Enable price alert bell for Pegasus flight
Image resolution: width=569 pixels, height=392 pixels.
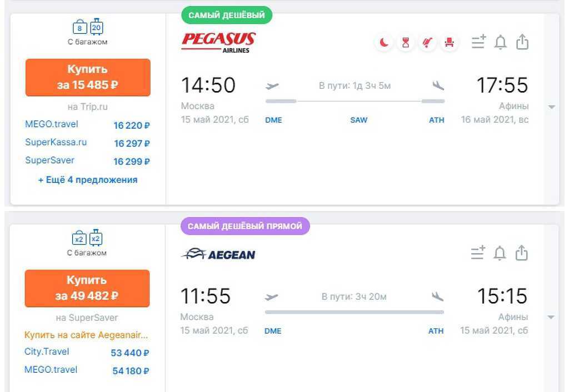click(x=501, y=42)
